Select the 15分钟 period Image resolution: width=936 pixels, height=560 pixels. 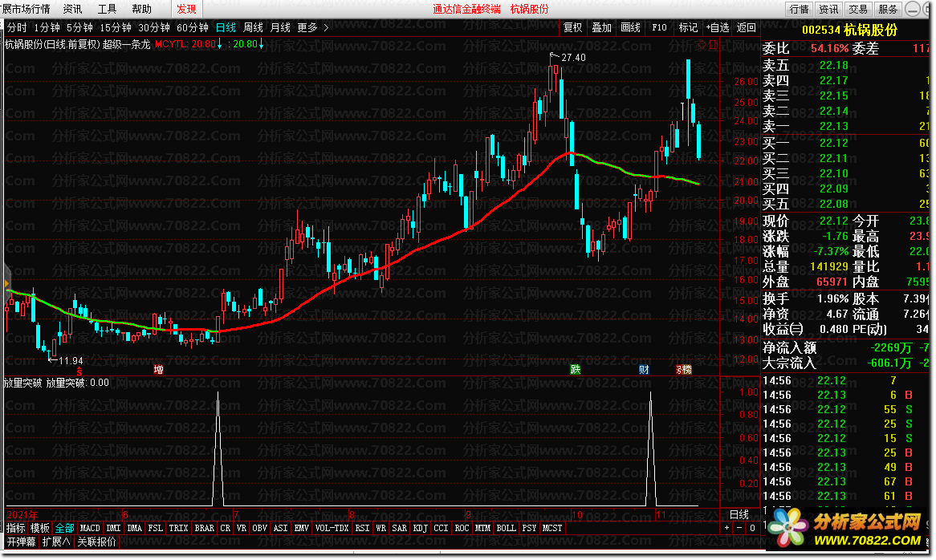click(116, 27)
